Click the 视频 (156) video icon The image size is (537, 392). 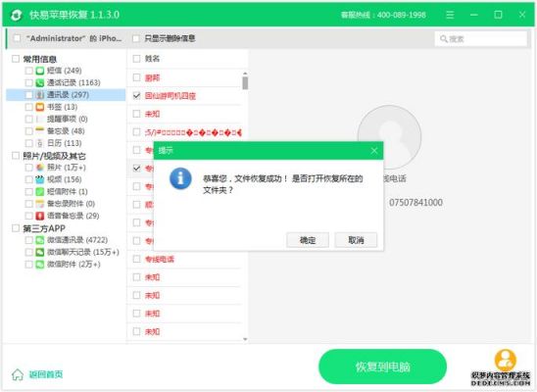pos(40,179)
